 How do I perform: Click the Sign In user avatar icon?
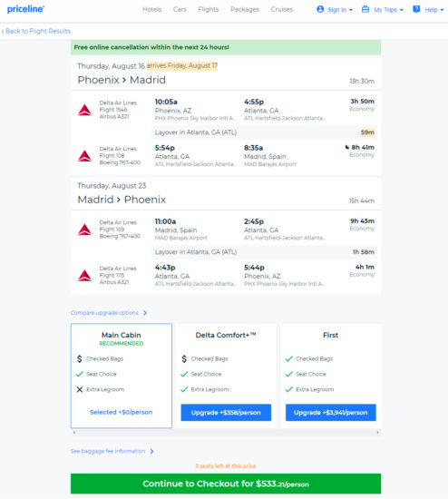(x=320, y=9)
